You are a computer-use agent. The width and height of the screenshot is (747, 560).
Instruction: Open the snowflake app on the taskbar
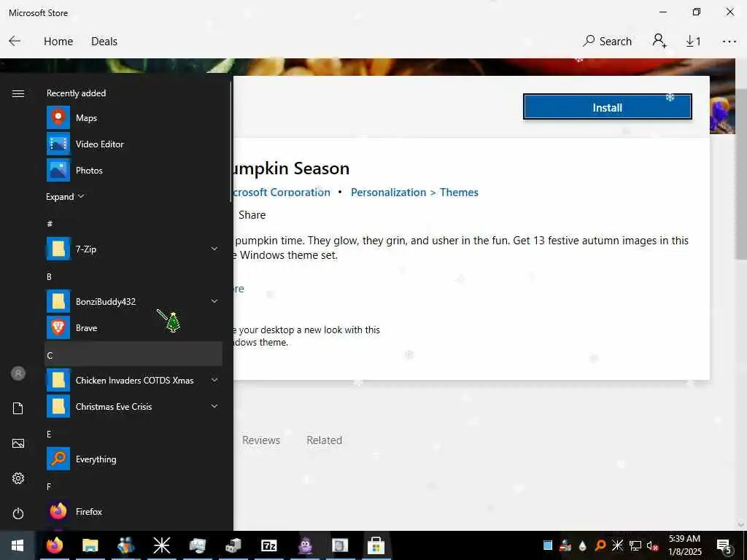click(x=161, y=545)
